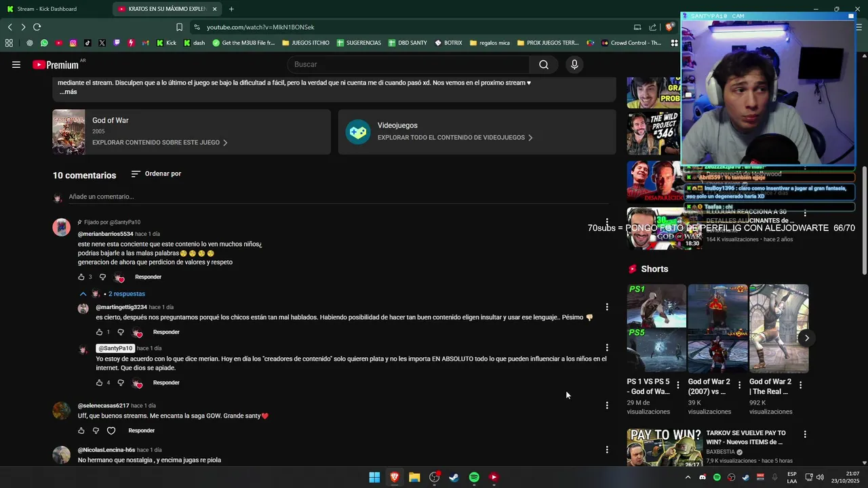
Task: Like selenecasas6217's comment
Action: point(81,430)
